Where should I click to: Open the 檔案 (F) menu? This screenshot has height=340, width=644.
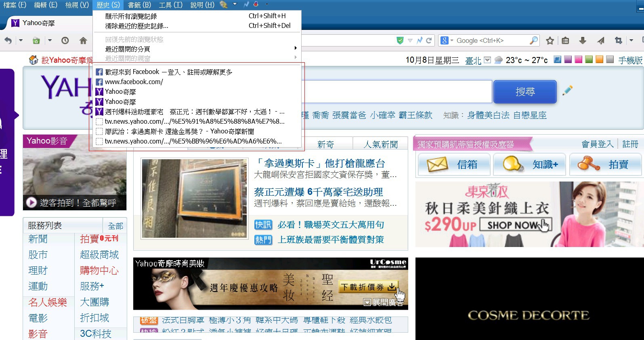[x=15, y=5]
